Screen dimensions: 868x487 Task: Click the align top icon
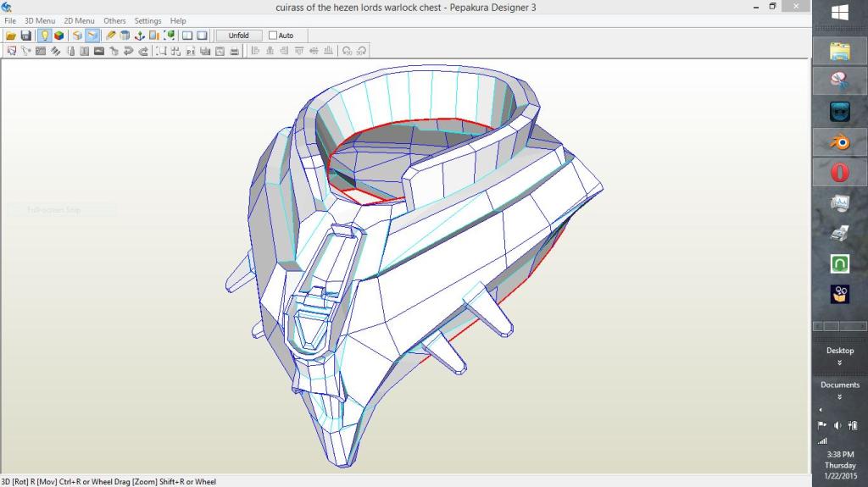(299, 51)
